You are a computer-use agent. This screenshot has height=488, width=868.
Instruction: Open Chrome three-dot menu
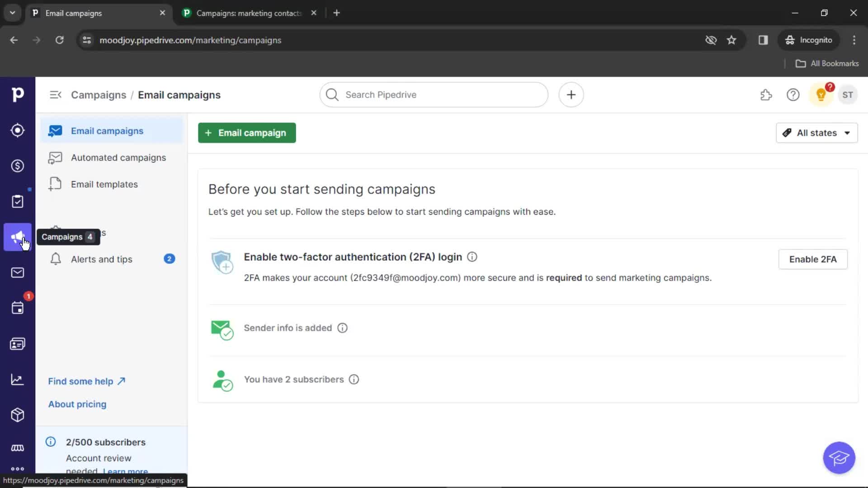click(x=854, y=40)
